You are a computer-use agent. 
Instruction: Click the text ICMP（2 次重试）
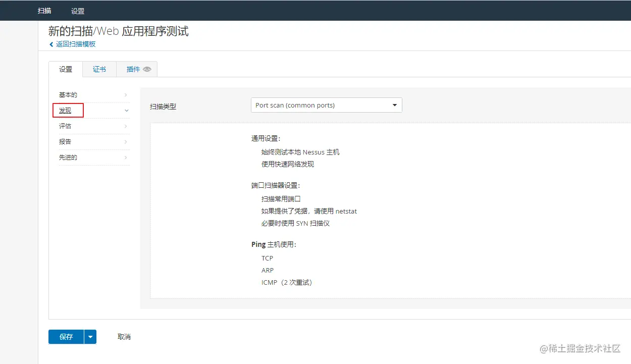pos(287,282)
